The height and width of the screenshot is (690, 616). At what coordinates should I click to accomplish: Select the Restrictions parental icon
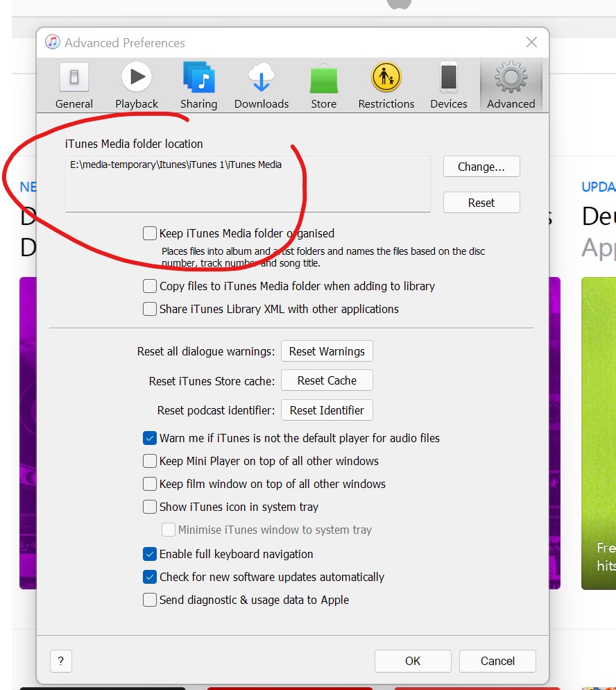[x=386, y=78]
